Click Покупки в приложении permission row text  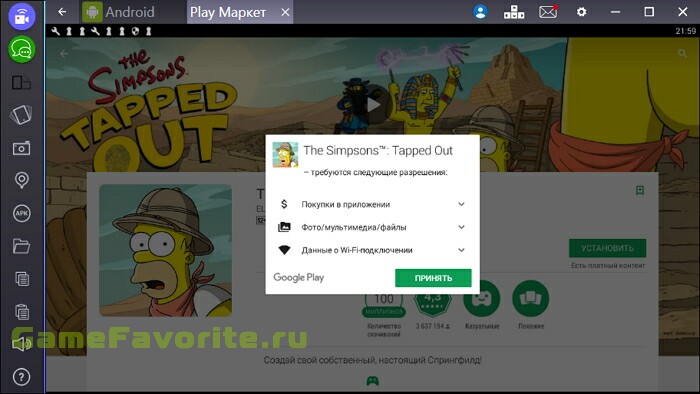pos(346,204)
